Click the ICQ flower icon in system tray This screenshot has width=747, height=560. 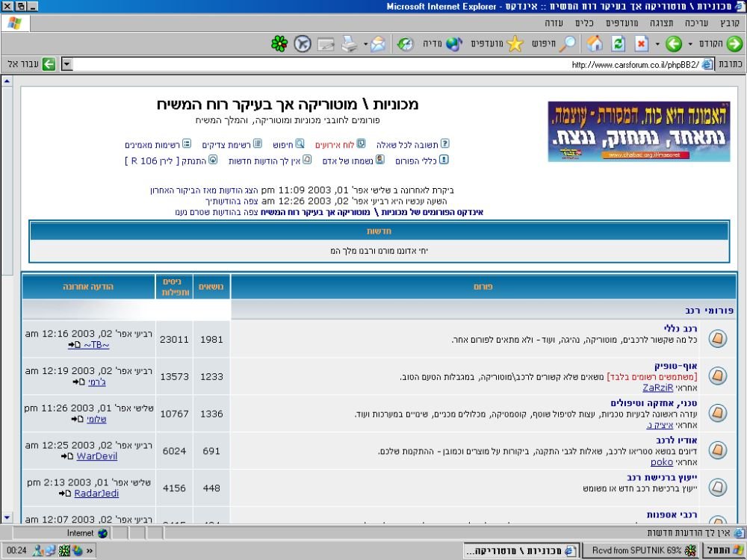pos(63,550)
